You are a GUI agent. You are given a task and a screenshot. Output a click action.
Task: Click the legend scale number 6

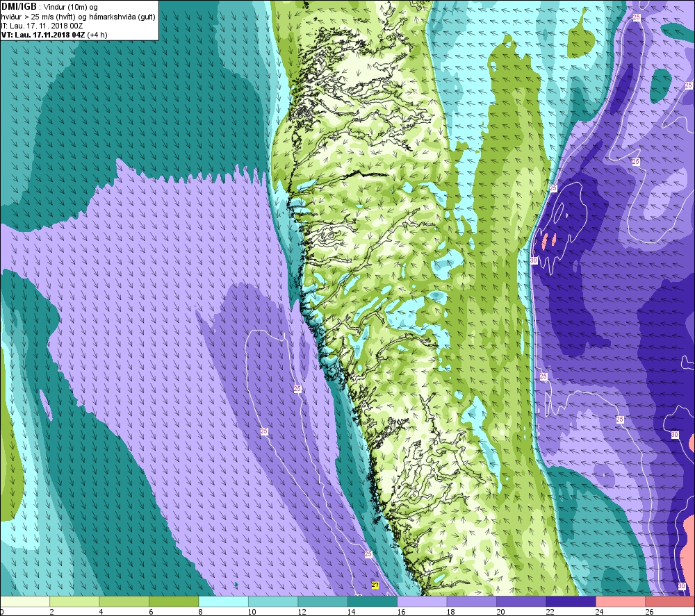(x=151, y=612)
